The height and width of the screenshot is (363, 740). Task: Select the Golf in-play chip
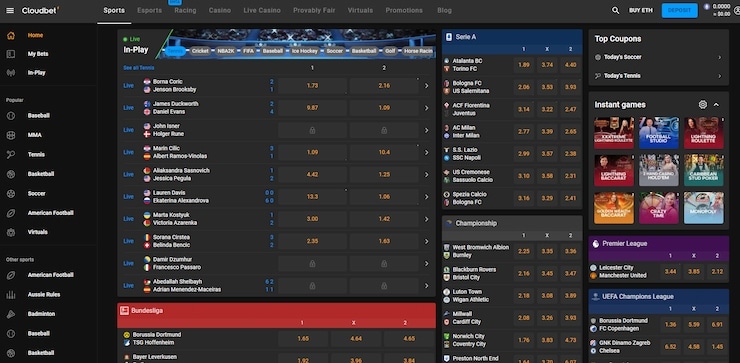pyautogui.click(x=390, y=51)
